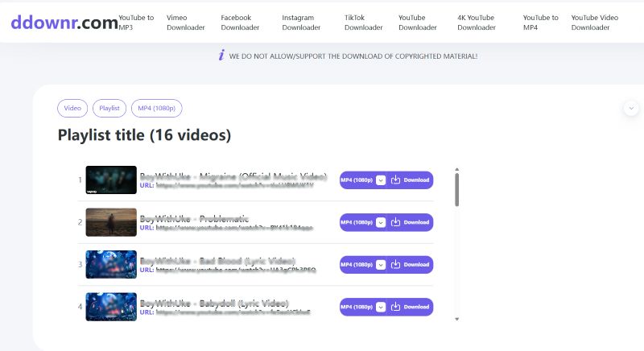Click the ddownr.com logo
Viewport: 644px width, 351px height.
(64, 23)
